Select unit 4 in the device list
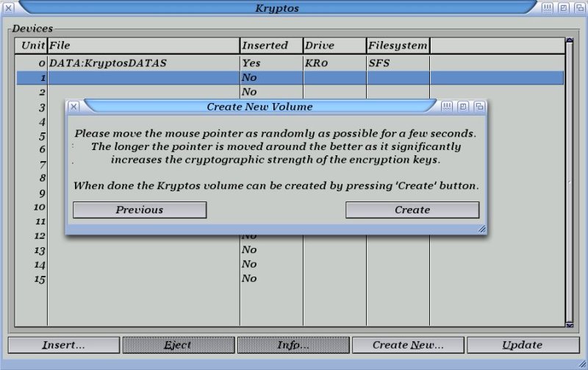 pyautogui.click(x=42, y=122)
